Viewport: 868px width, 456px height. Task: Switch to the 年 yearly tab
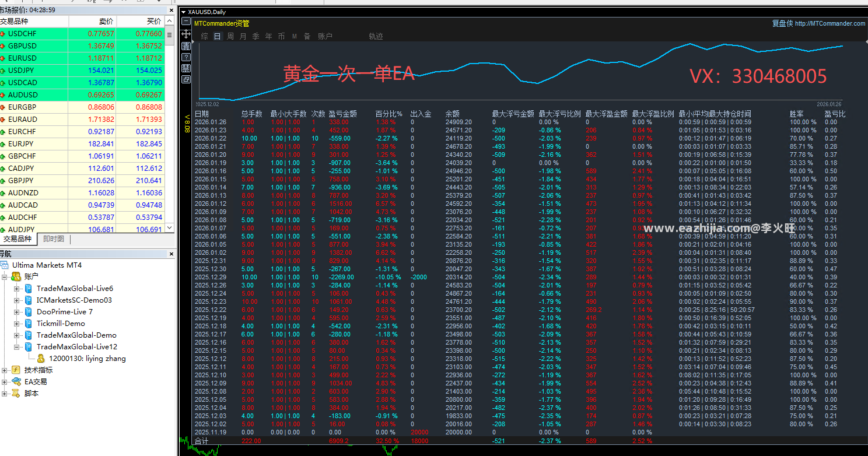pos(269,36)
